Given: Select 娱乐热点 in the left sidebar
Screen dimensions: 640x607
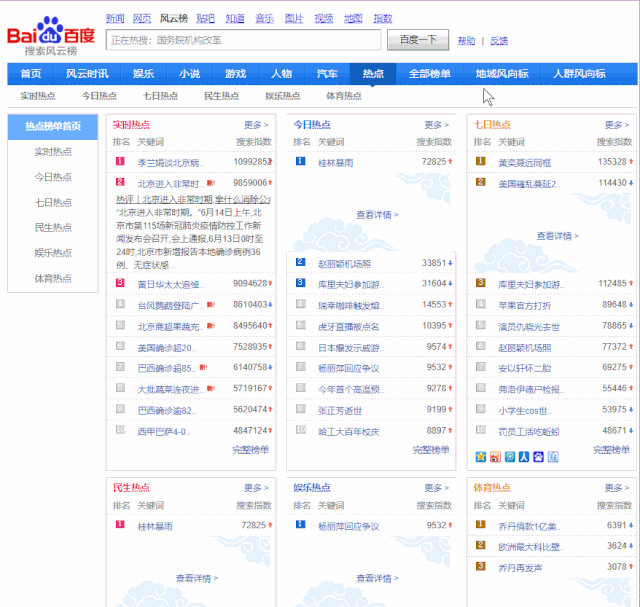Looking at the screenshot, I should [53, 253].
